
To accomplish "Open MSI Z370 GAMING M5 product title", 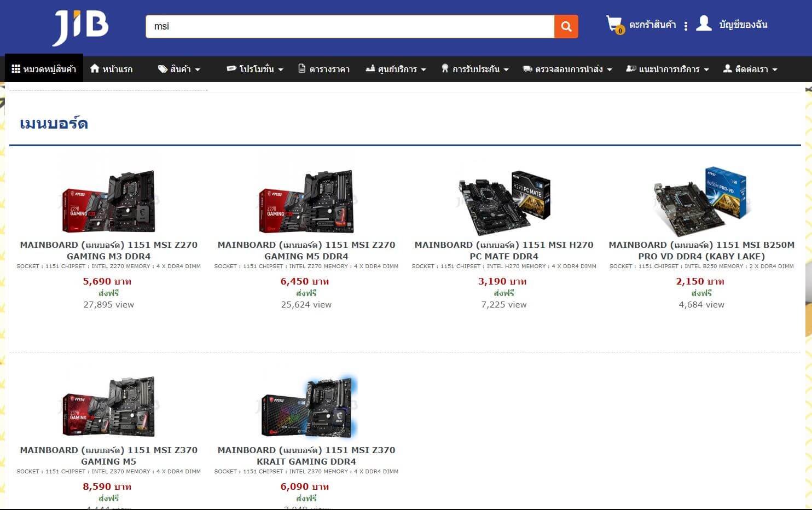I will point(109,456).
